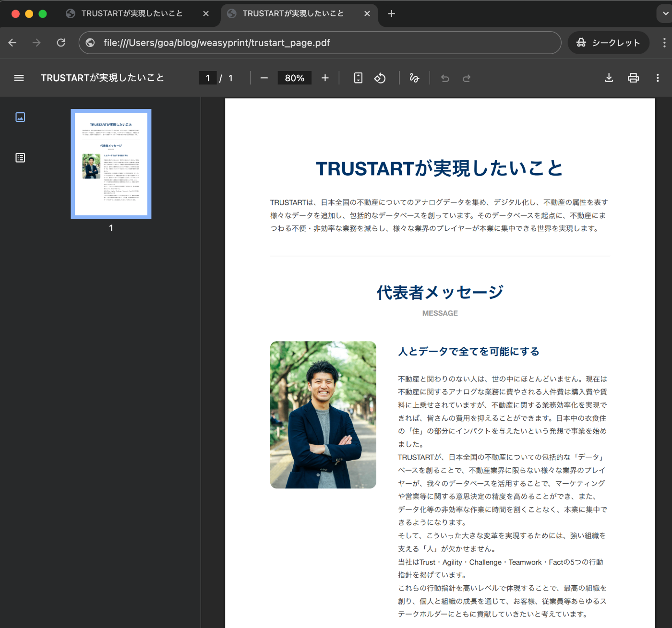Click the site info globe icon

point(90,43)
